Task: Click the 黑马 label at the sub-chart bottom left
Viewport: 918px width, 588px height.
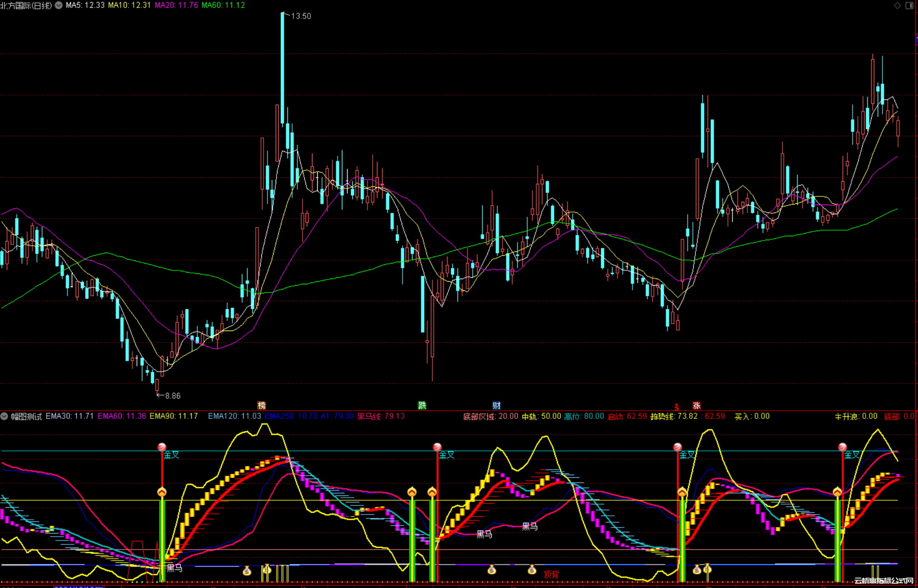Action: tap(174, 568)
